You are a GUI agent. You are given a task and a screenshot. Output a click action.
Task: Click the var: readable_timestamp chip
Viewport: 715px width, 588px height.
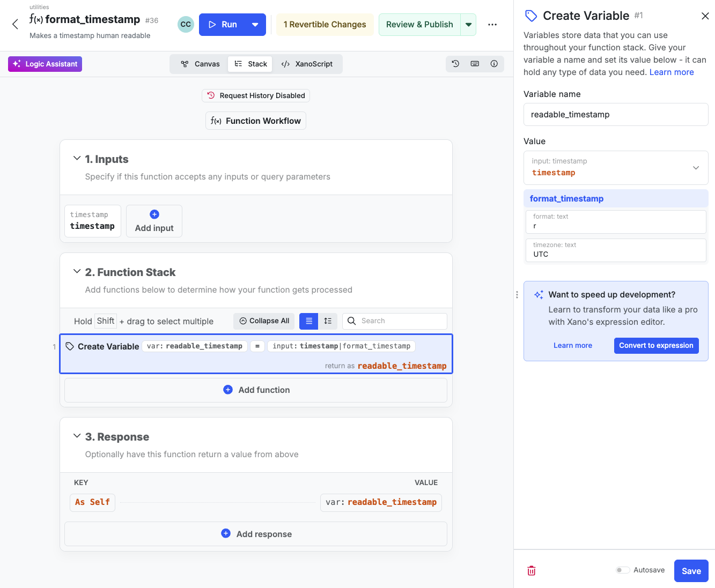pos(195,346)
